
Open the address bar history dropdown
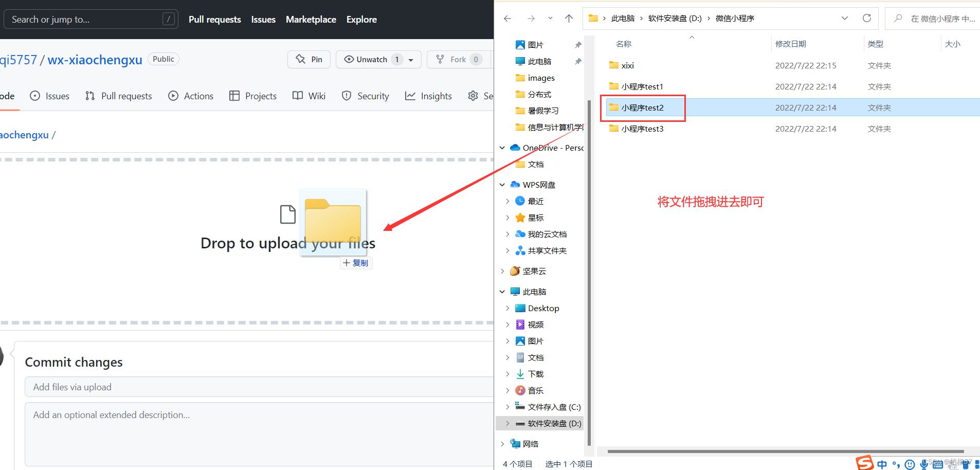coord(845,19)
